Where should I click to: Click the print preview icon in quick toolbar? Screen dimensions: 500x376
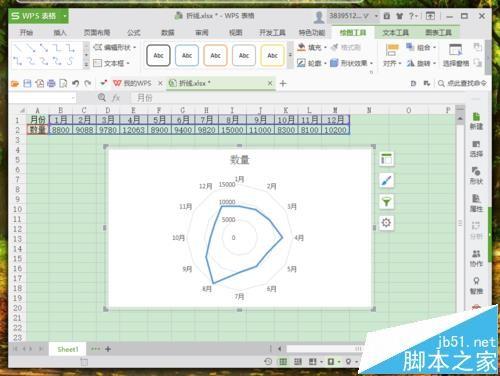tap(63, 83)
